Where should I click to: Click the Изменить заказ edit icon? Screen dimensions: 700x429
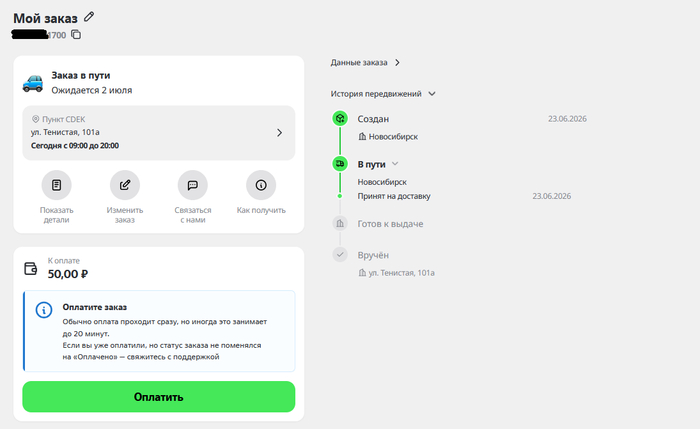(x=125, y=185)
